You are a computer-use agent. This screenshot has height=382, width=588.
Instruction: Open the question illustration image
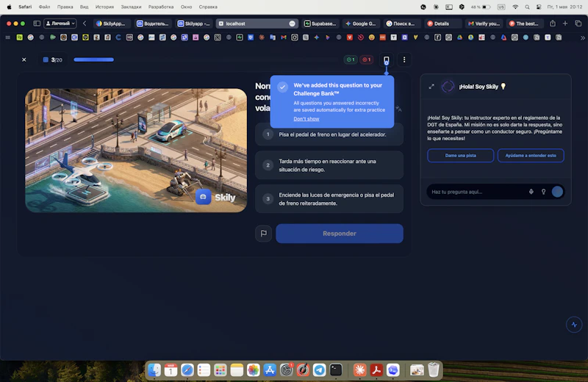pyautogui.click(x=136, y=151)
